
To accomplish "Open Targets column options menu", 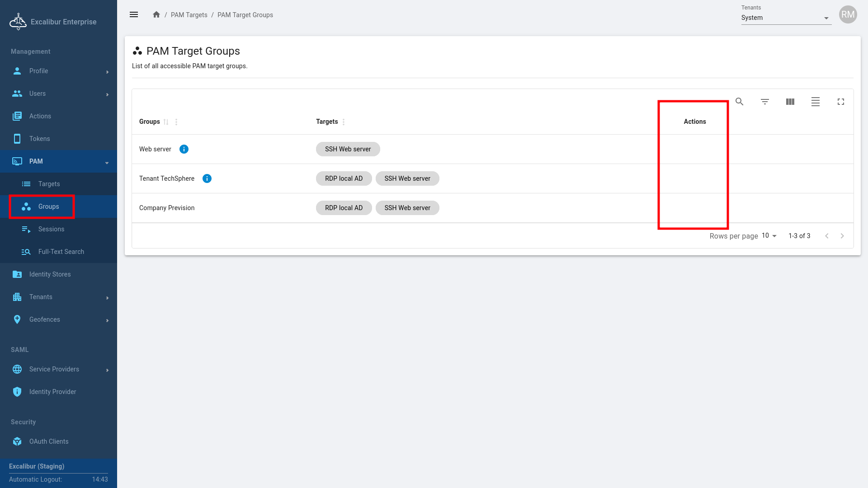I will coord(344,122).
